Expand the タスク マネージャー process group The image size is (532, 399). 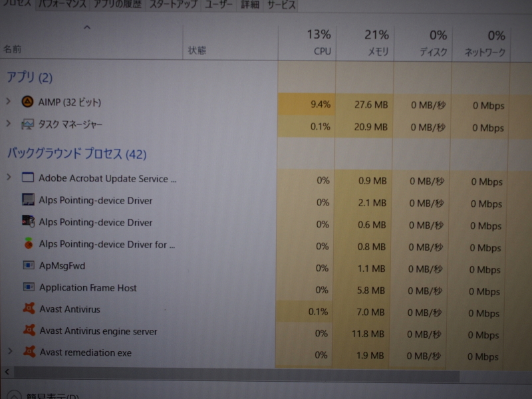tap(8, 124)
